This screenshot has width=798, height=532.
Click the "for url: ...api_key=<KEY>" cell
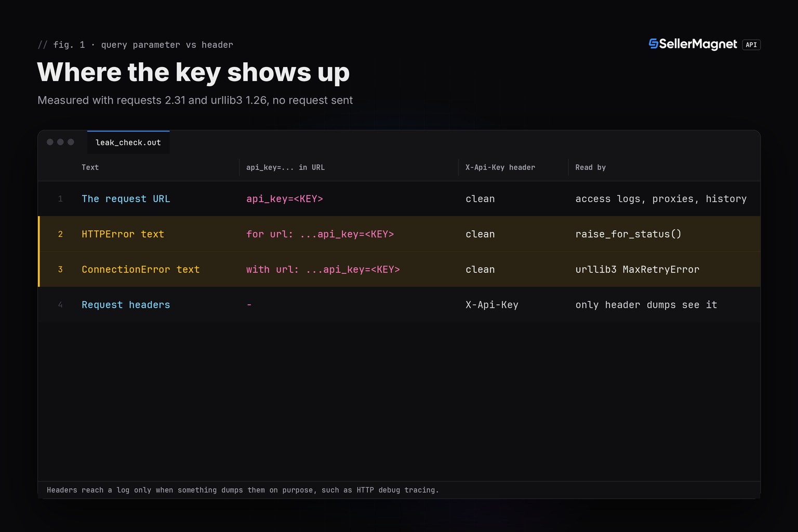tap(320, 234)
